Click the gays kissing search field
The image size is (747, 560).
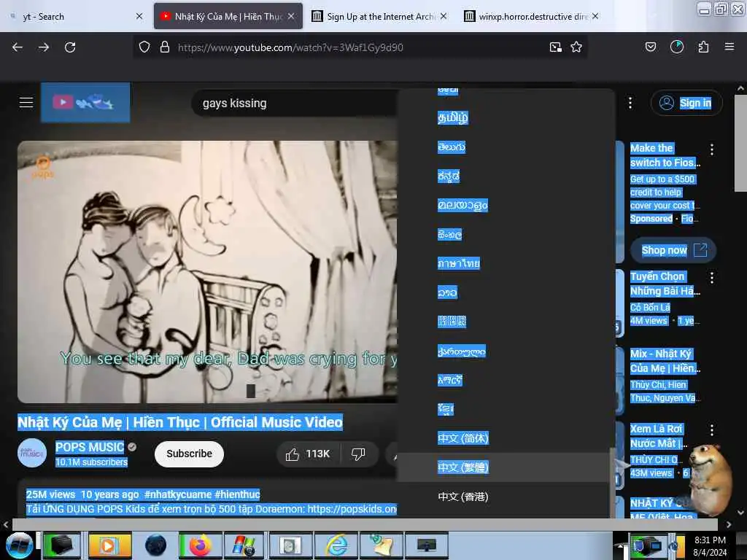coord(295,103)
